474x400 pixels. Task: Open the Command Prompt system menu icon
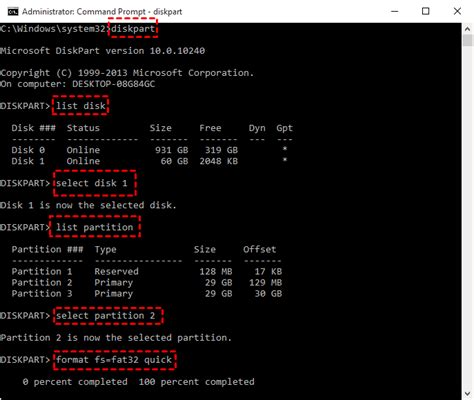(13, 12)
